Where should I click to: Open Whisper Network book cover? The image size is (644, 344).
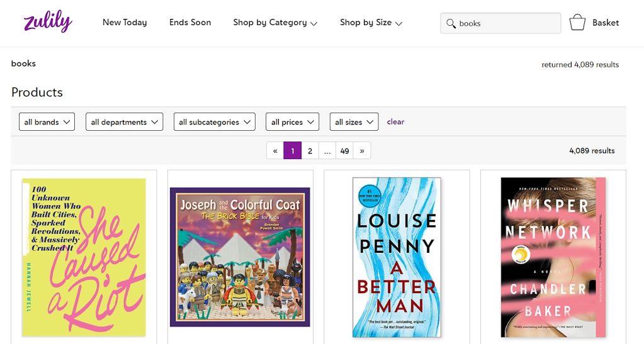coord(553,257)
